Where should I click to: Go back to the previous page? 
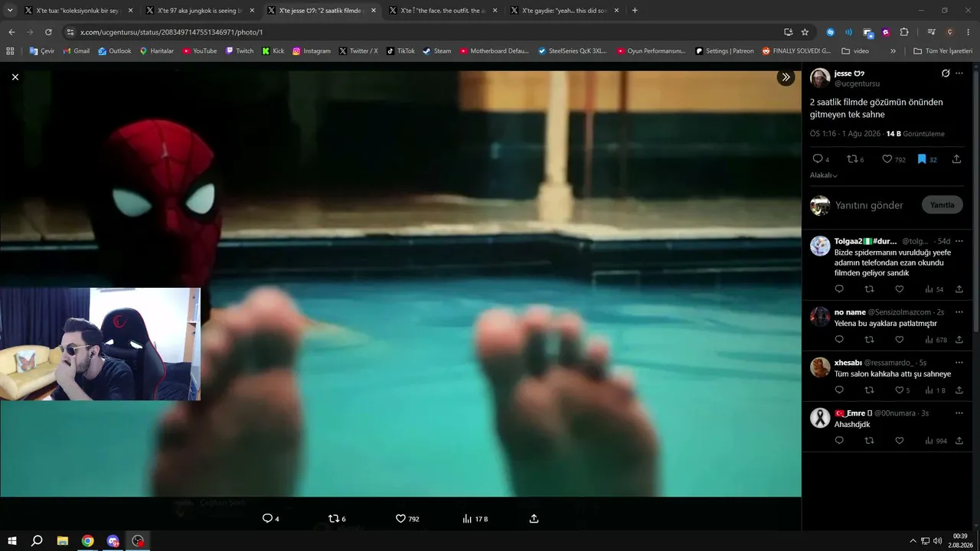point(11,32)
